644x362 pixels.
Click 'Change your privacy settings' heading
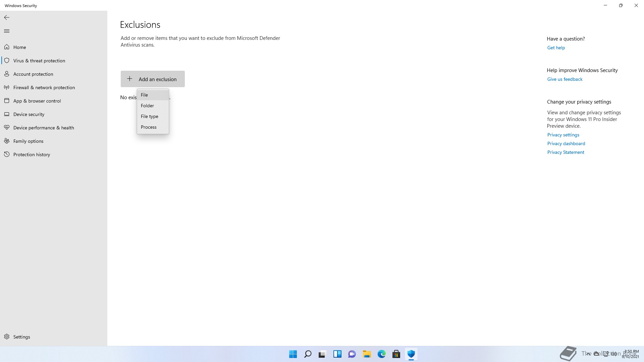tap(579, 102)
